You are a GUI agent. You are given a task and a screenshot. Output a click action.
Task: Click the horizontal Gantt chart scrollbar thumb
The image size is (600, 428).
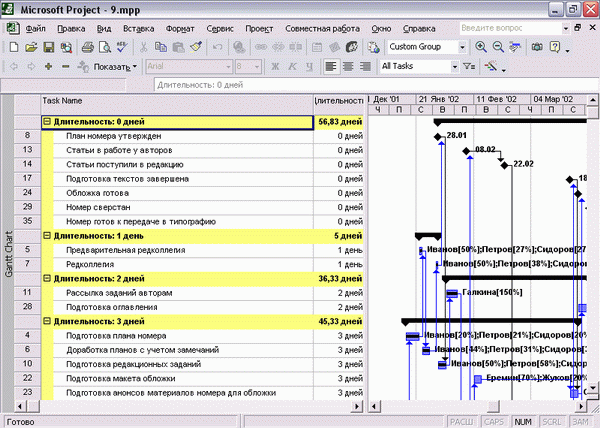click(493, 406)
